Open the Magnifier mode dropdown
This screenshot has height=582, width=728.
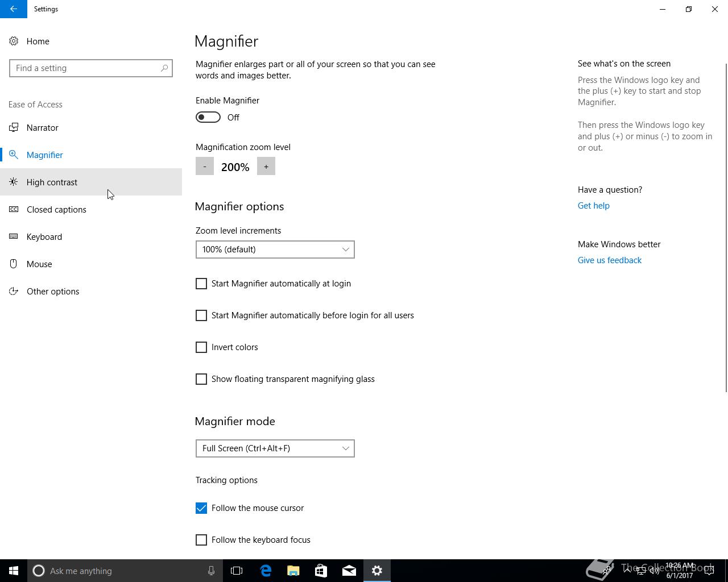[275, 448]
